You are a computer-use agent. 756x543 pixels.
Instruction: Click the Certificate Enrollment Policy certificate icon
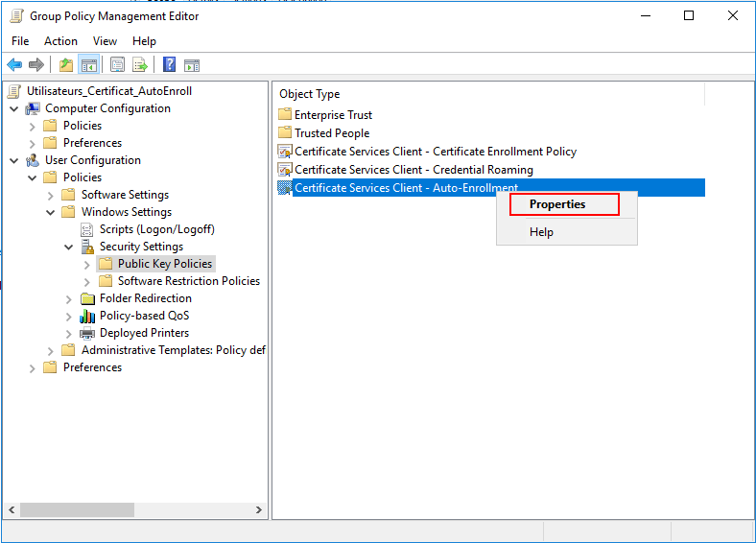[285, 152]
